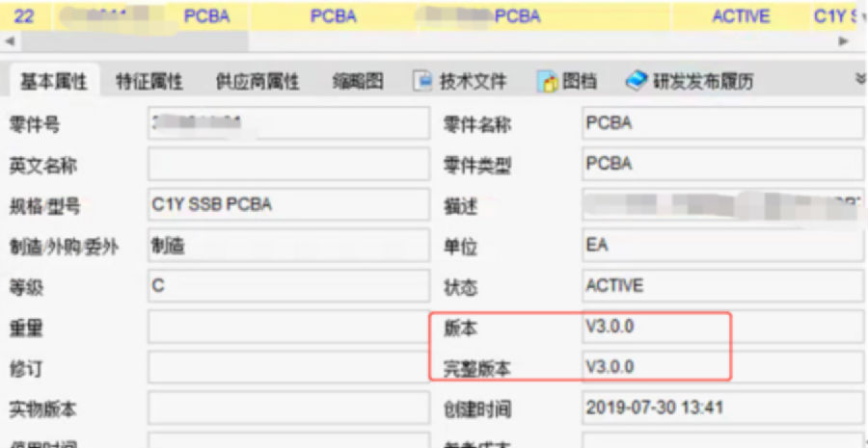Image resolution: width=868 pixels, height=448 pixels.
Task: Open the 基本属性 tab
Action: pyautogui.click(x=53, y=83)
